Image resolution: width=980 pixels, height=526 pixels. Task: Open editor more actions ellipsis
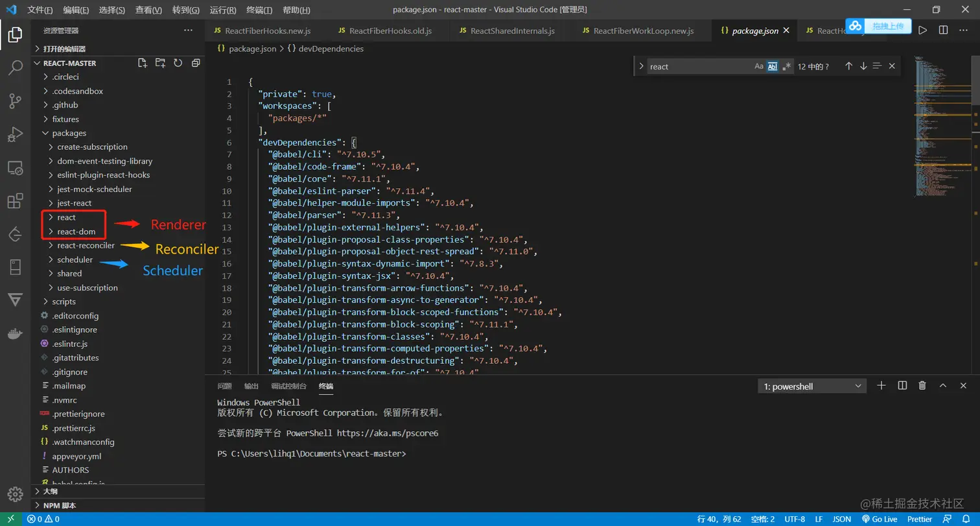point(964,30)
